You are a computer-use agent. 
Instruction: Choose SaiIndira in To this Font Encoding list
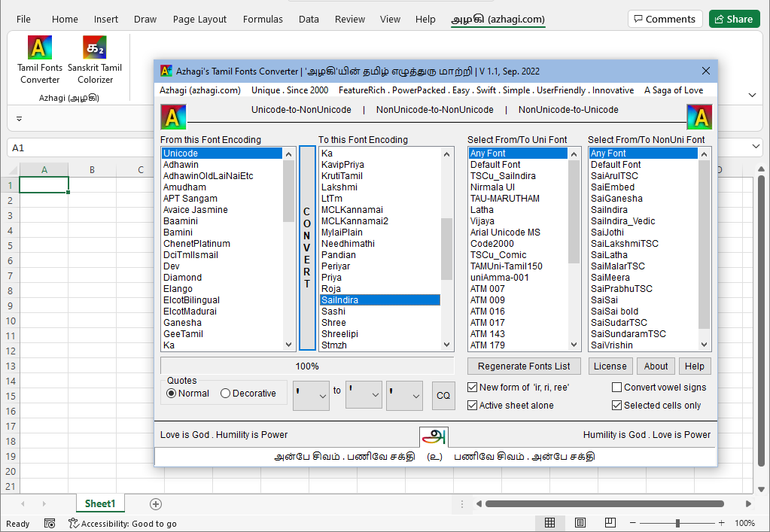pyautogui.click(x=380, y=300)
